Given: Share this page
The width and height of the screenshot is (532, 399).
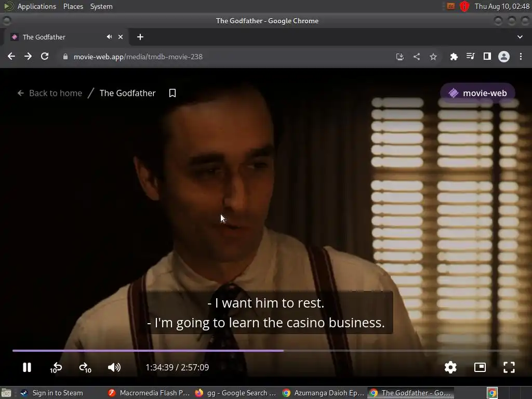Looking at the screenshot, I should click(417, 57).
